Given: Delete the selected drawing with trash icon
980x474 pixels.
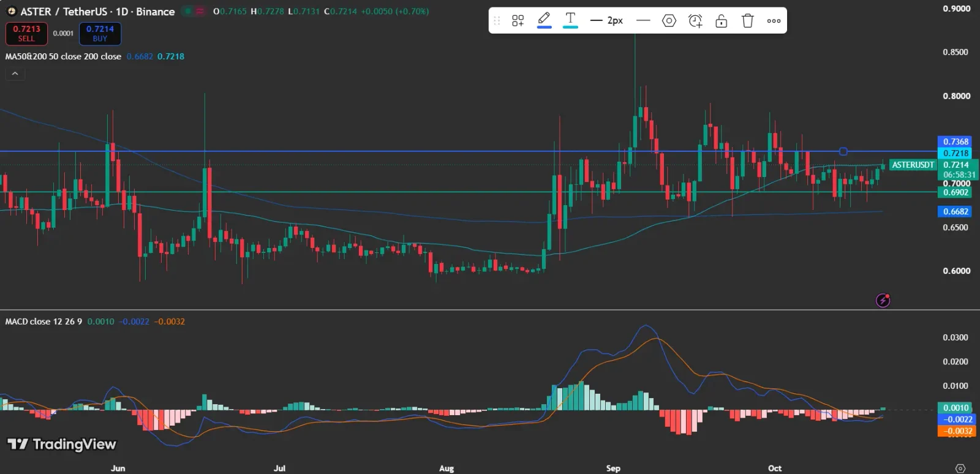Looking at the screenshot, I should click(x=748, y=21).
